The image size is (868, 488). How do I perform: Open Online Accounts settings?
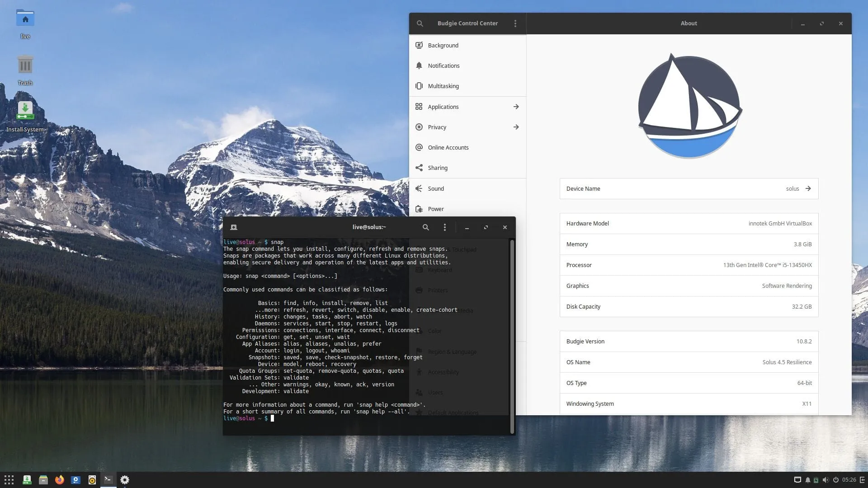click(x=467, y=147)
